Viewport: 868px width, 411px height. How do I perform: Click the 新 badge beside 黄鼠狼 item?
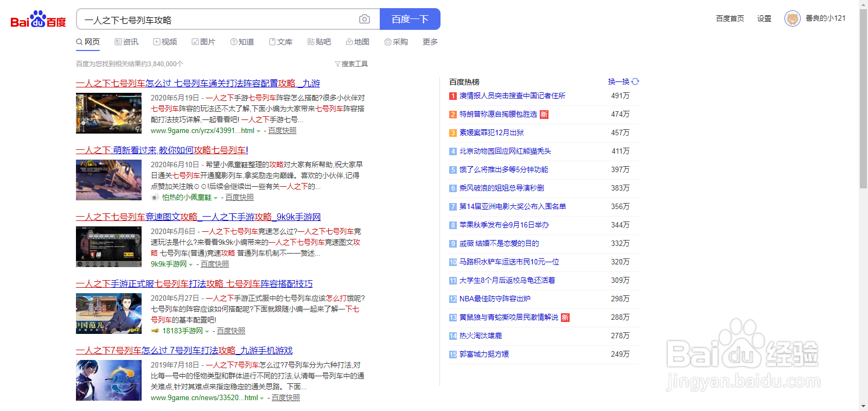coord(565,318)
